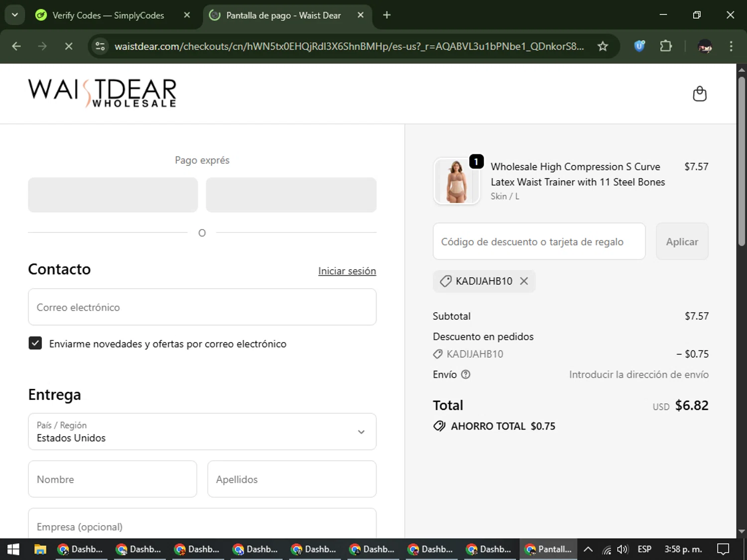Viewport: 747px width, 560px height.
Task: Click the scrollbar down arrow
Action: [x=742, y=531]
